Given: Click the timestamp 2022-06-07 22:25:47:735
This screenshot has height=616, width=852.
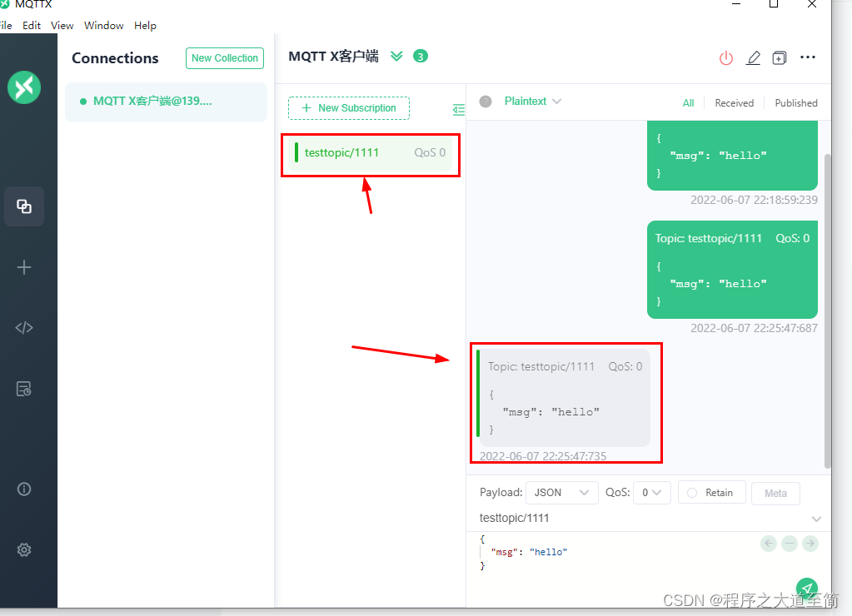Looking at the screenshot, I should [543, 456].
